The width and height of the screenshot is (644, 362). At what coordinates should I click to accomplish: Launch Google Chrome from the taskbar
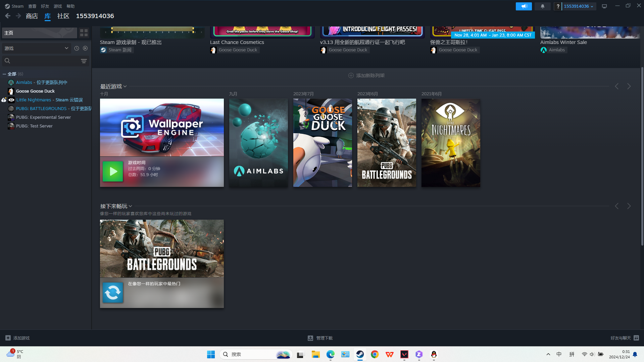pos(375,354)
